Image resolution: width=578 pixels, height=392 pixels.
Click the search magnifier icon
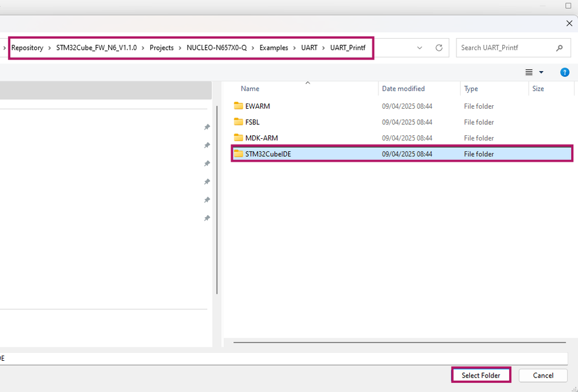point(559,48)
